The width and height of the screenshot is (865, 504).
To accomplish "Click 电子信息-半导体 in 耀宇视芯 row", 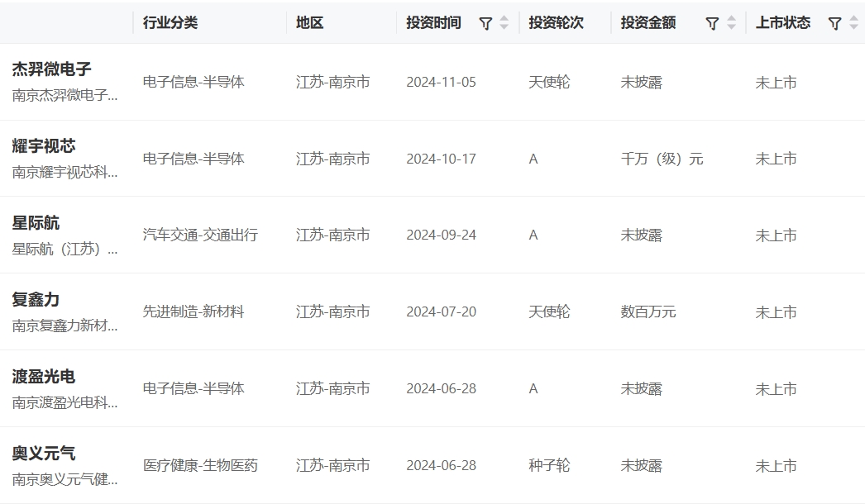I will pos(193,159).
